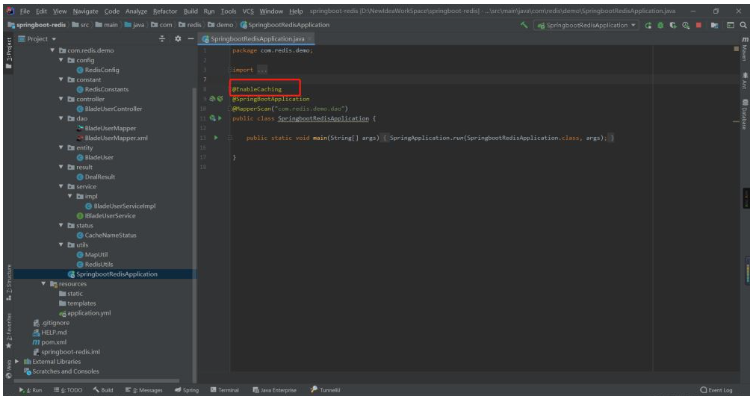Select RedisUtils class in tree
Screen dimensions: 751x396
95,264
